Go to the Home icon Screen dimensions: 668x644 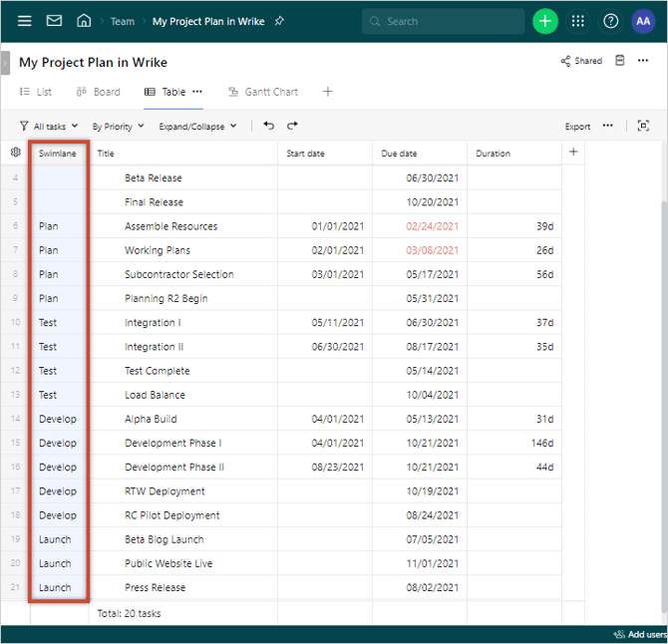click(84, 21)
